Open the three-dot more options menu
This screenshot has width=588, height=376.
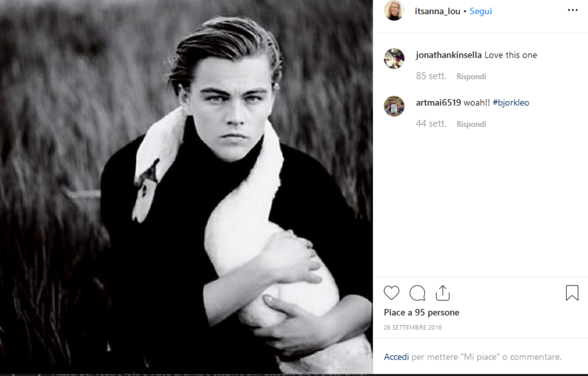(573, 11)
